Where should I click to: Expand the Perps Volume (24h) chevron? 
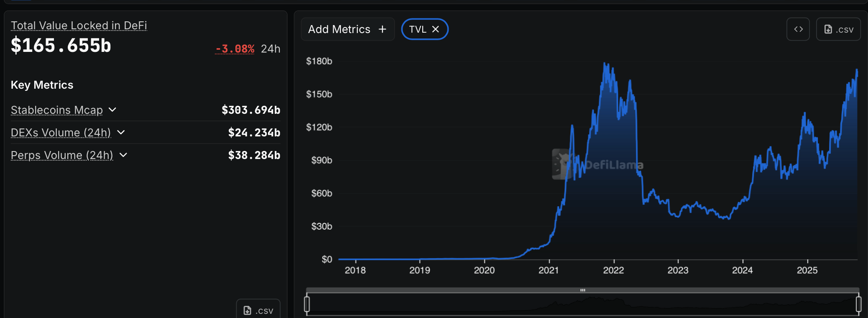click(x=123, y=155)
